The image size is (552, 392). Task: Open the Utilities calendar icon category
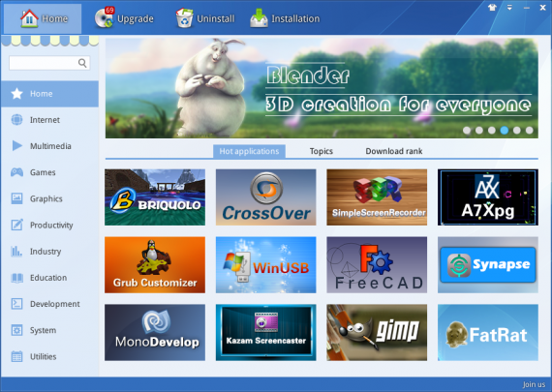coord(16,356)
